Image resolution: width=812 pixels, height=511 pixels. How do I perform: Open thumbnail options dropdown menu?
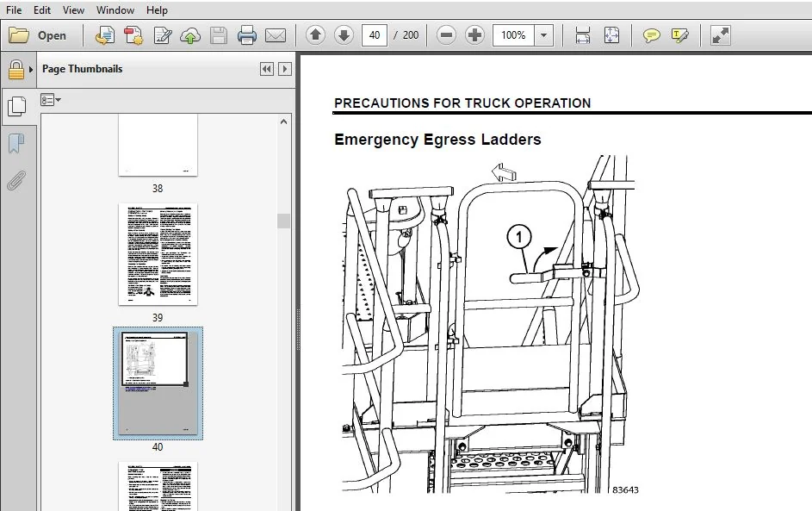click(50, 99)
